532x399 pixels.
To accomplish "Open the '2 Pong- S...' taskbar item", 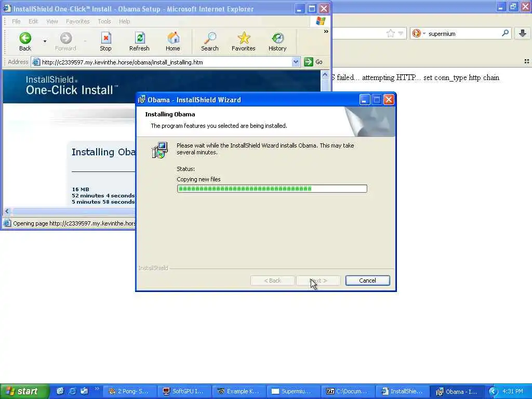I will pyautogui.click(x=129, y=391).
